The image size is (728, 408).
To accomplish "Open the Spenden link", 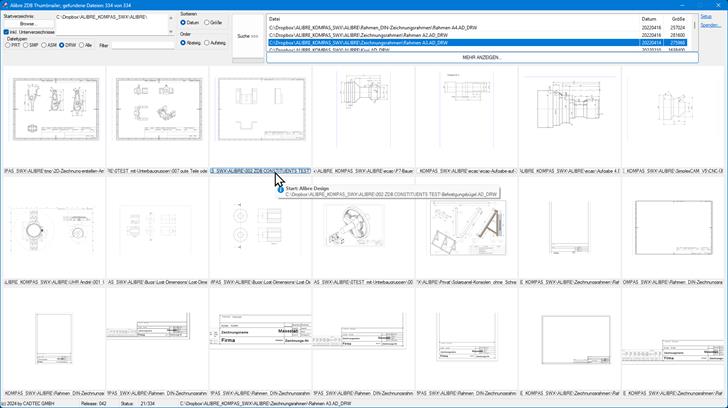I will coord(710,26).
